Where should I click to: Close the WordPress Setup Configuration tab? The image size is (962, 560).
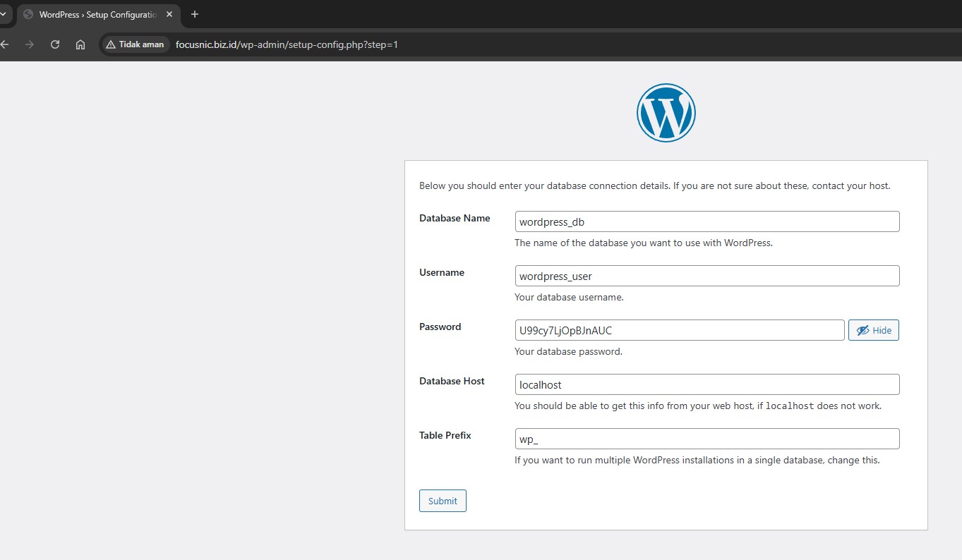pos(169,14)
